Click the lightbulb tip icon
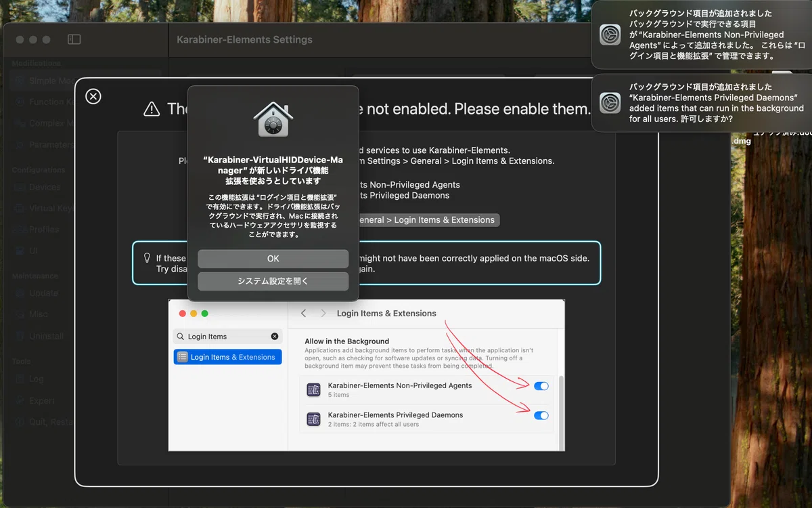The image size is (812, 508). click(147, 257)
